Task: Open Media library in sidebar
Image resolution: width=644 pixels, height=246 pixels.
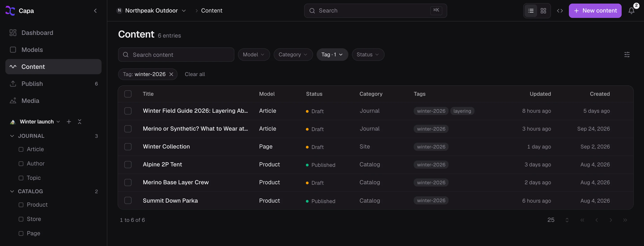Action: click(53, 101)
